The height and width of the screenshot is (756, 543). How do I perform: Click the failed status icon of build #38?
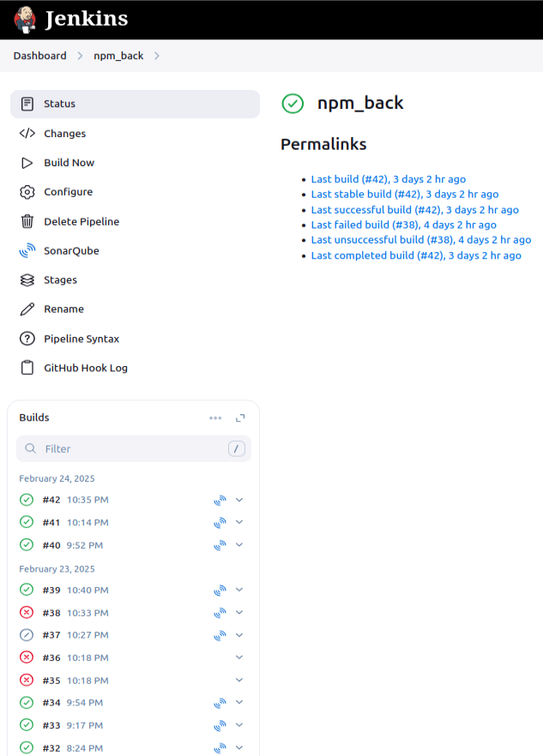pyautogui.click(x=27, y=613)
